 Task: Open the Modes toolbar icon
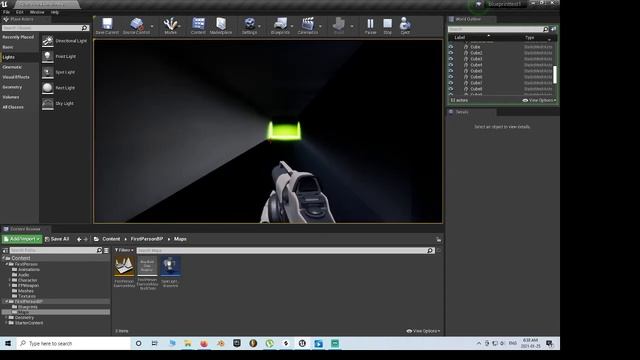[170, 24]
